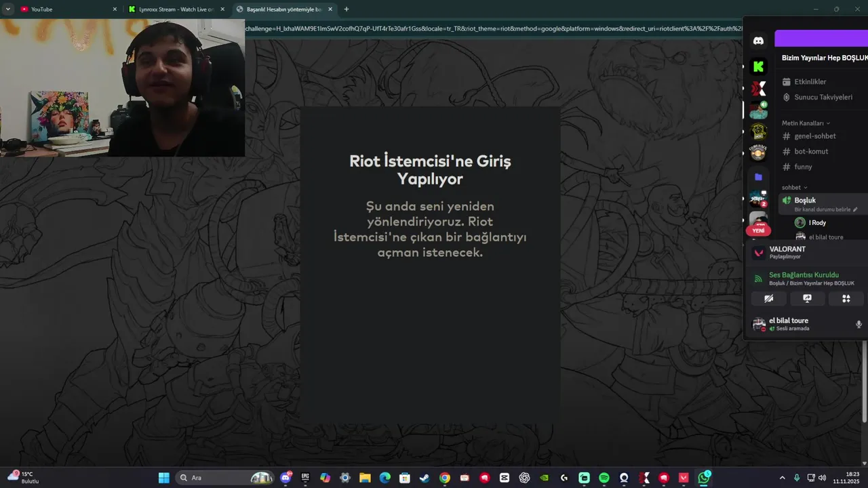Open Microsoft Store from taskbar
Image resolution: width=868 pixels, height=488 pixels.
(405, 478)
